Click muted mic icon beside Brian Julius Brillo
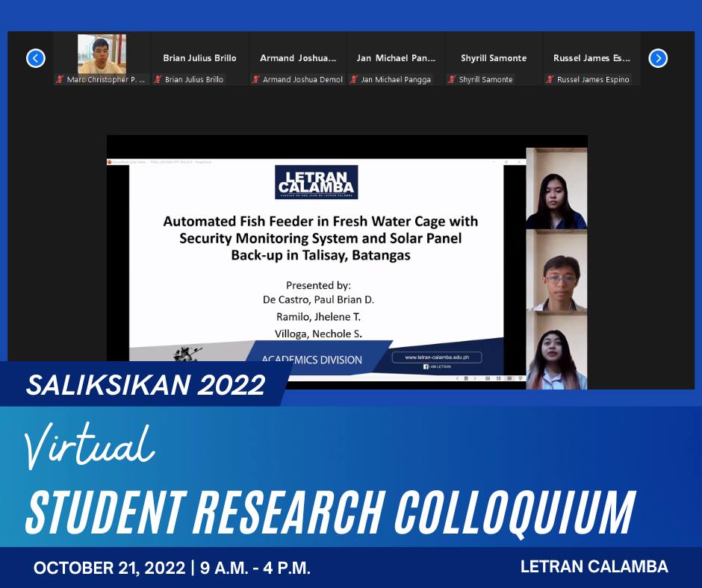This screenshot has width=702, height=588. tap(158, 80)
